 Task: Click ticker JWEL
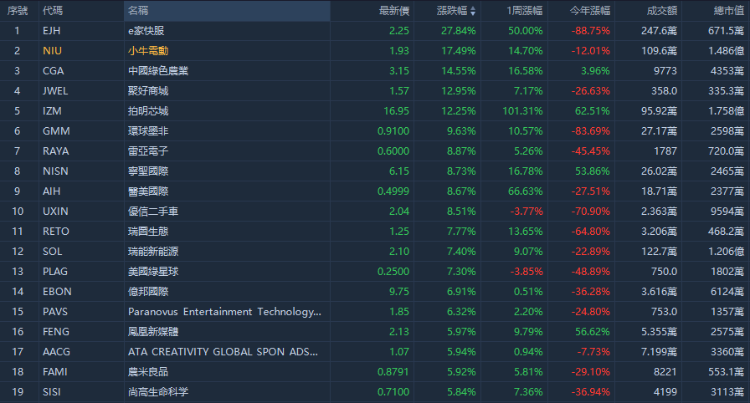[55, 91]
